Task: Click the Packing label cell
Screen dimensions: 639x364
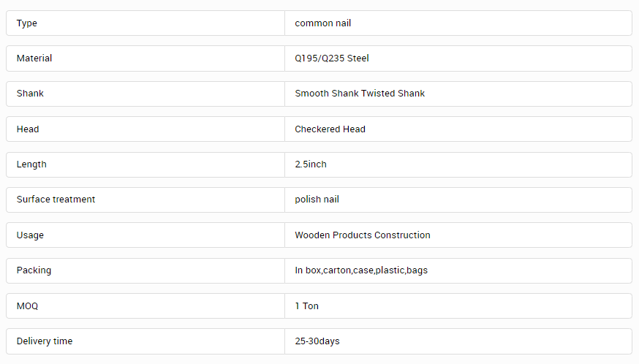Action: pyautogui.click(x=145, y=270)
